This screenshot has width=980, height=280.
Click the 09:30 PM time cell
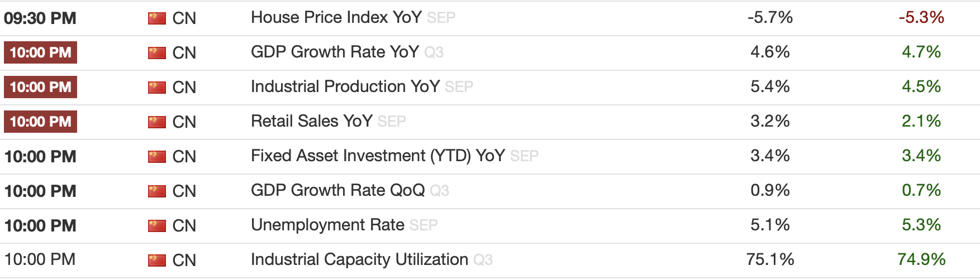click(x=40, y=18)
